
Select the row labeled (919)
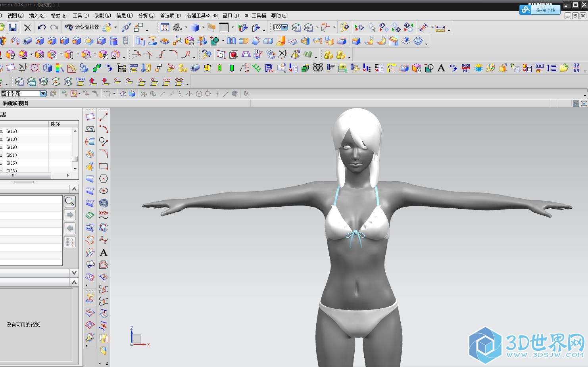[36, 147]
